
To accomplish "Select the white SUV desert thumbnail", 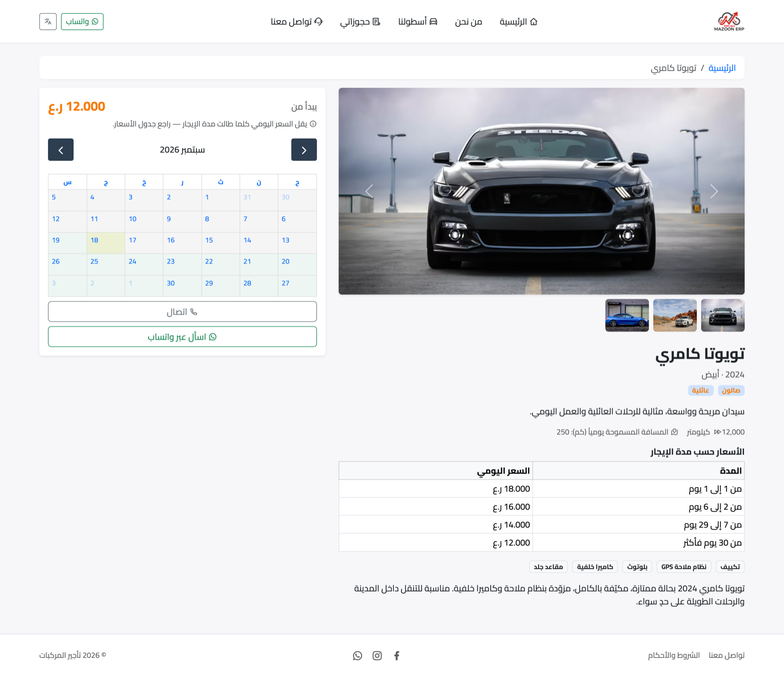I will 675,315.
